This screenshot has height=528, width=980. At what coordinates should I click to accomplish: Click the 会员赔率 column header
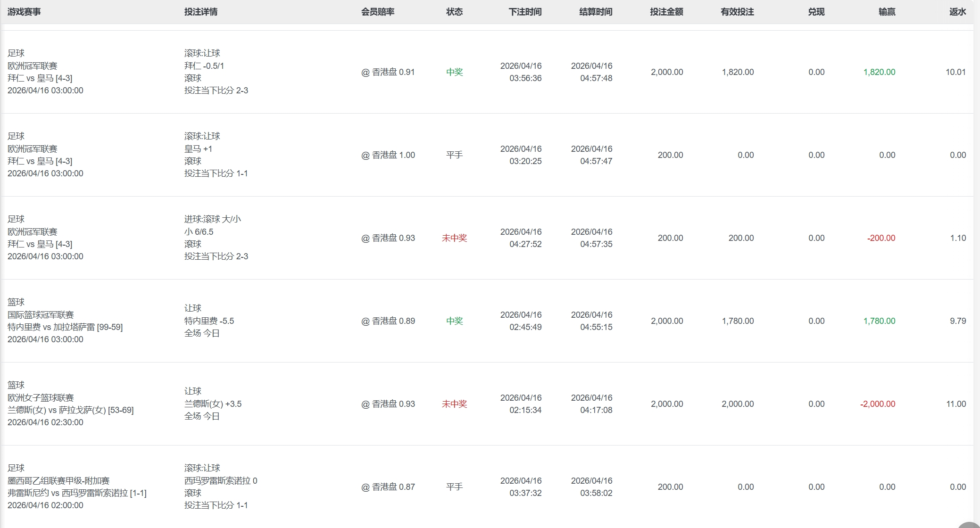(x=378, y=12)
